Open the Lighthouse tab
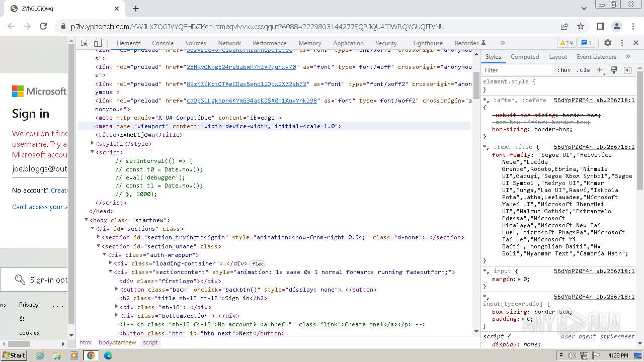The image size is (644, 362). click(428, 43)
